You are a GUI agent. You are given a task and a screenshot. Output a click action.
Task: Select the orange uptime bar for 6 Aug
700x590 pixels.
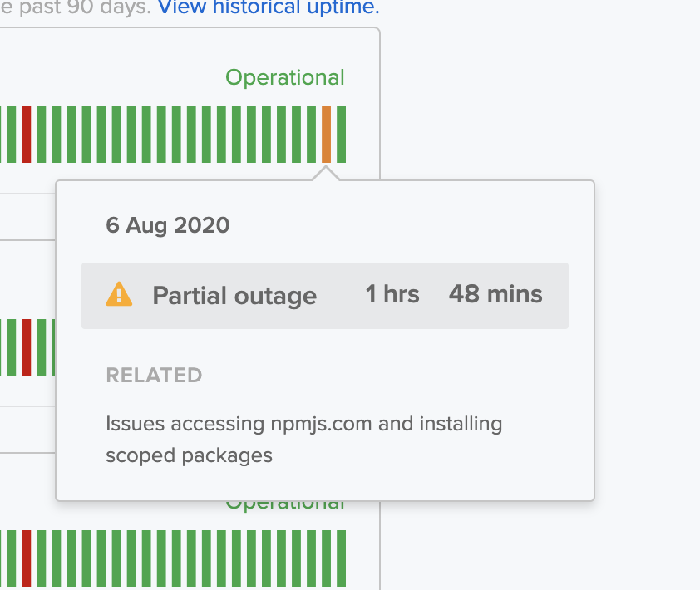coord(327,131)
